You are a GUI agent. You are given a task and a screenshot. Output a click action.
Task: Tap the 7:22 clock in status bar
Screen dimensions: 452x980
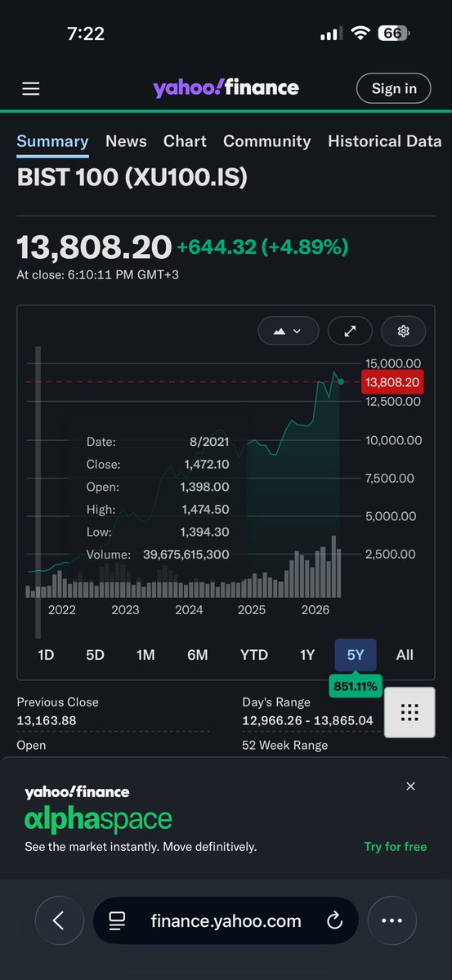(85, 33)
